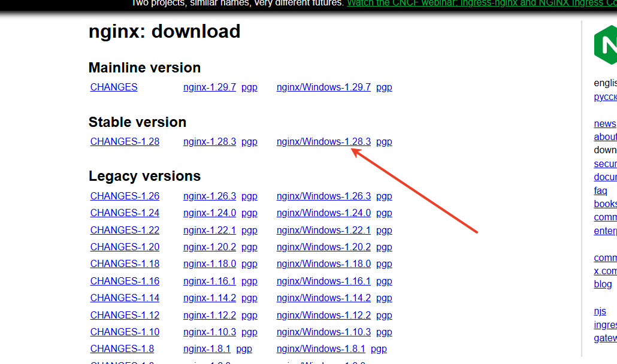Open pgp signature for nginx/Windows-1.14.2

tap(384, 298)
